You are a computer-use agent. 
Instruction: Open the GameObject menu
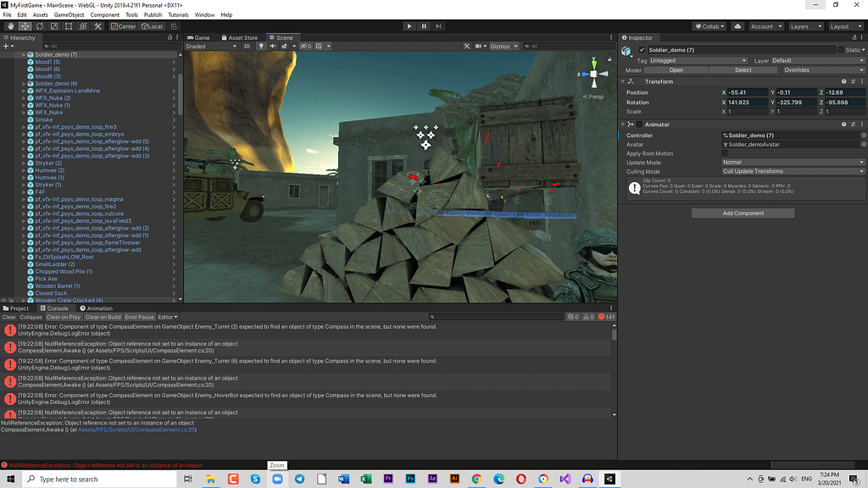tap(68, 14)
